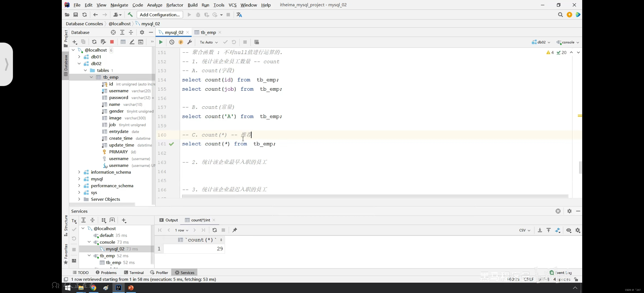Viewport: 644px width, 293px height.
Task: Open Database panel options gear
Action: (x=142, y=32)
